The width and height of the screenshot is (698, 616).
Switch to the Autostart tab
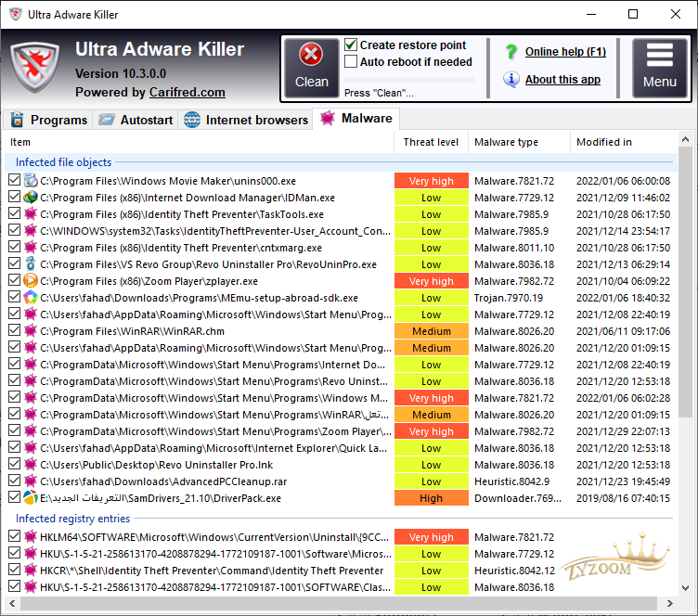(x=136, y=120)
